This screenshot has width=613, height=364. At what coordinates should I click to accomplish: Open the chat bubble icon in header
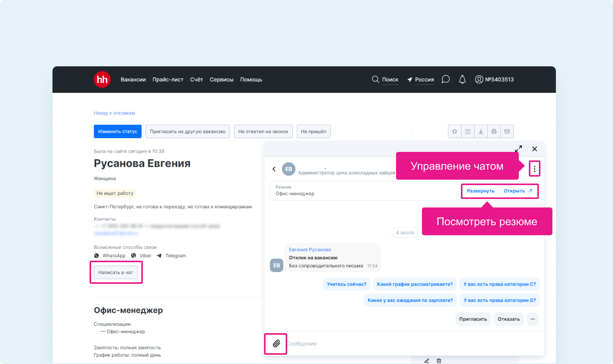click(445, 79)
